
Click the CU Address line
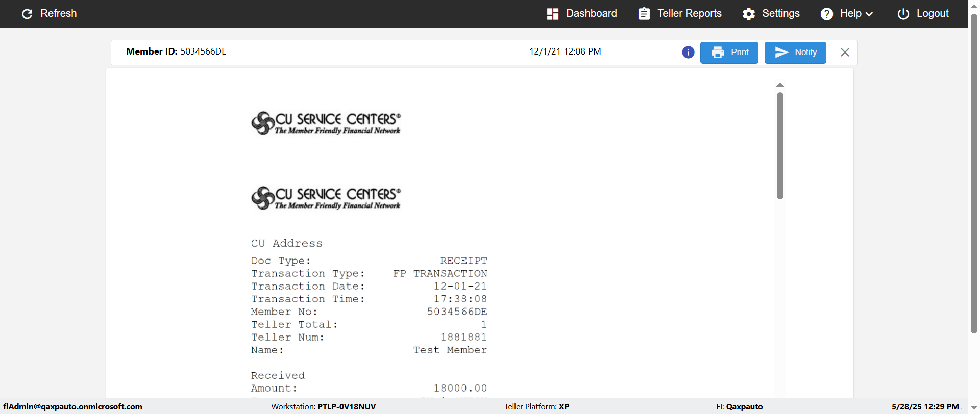point(287,243)
